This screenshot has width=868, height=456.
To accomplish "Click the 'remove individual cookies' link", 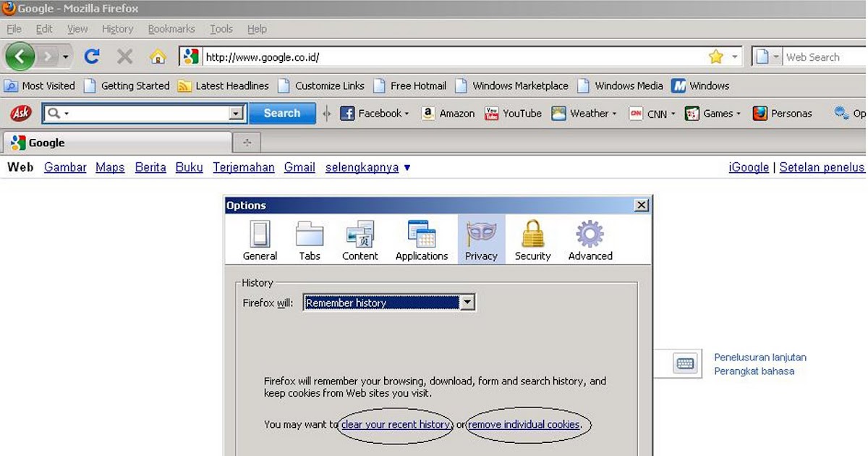I will (x=524, y=424).
